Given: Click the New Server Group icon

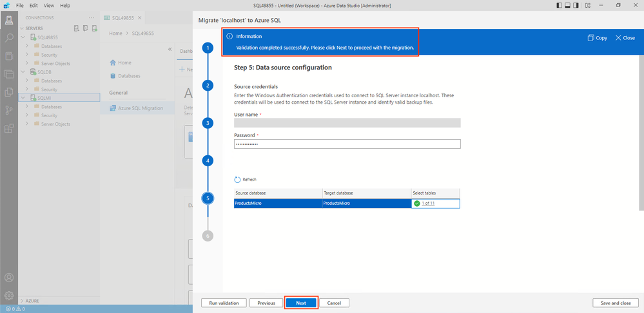Looking at the screenshot, I should (x=86, y=28).
